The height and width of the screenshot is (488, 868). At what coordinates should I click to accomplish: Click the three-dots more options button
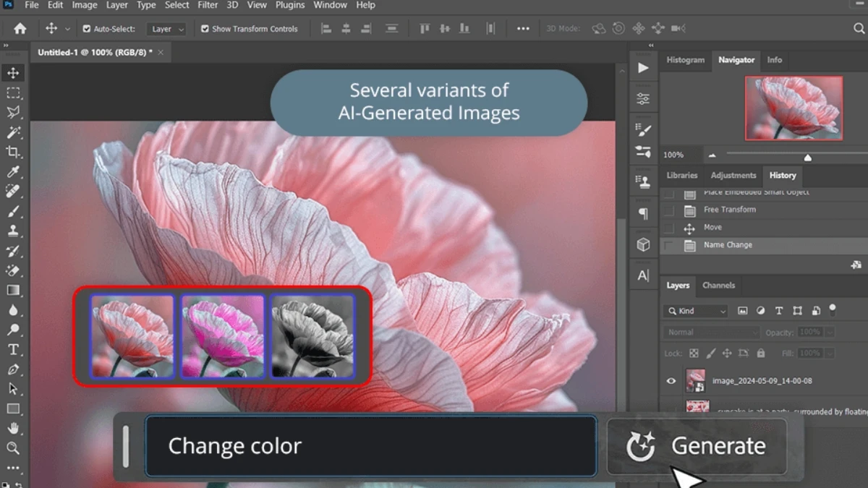pos(523,29)
